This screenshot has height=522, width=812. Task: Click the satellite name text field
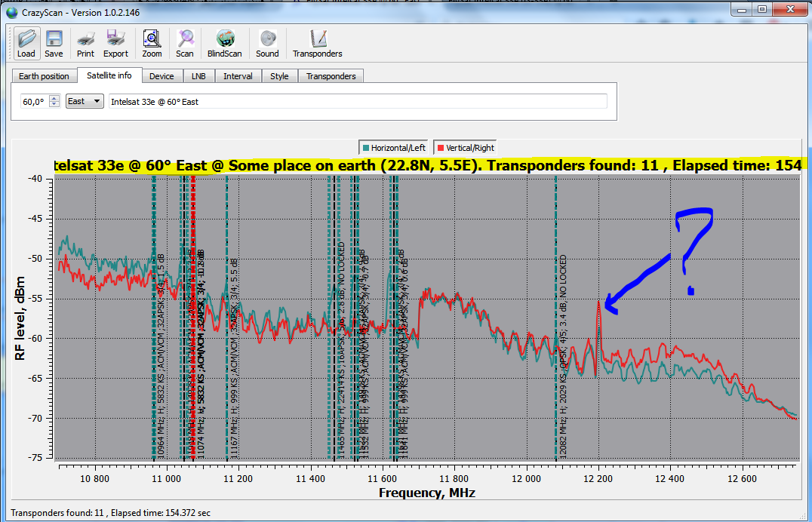[358, 101]
